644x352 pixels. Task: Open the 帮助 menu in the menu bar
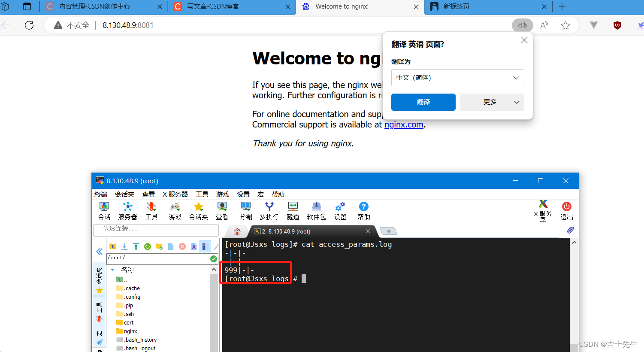click(x=278, y=194)
